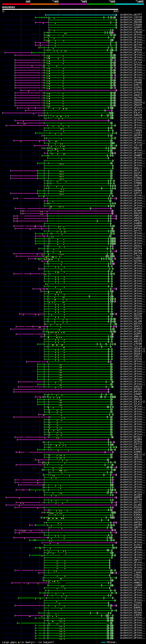Select the UniRef100_Q9CVD6 label
Image resolution: width=146 pixels, height=644 pixels.
coord(131,80)
